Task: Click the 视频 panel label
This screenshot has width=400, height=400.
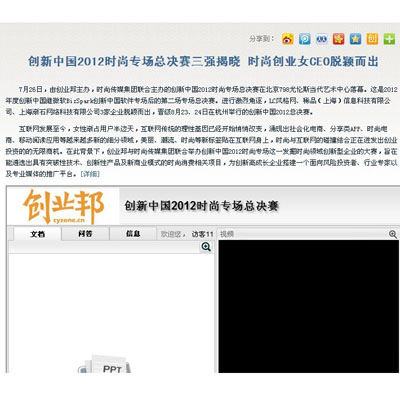Action: pyautogui.click(x=227, y=234)
